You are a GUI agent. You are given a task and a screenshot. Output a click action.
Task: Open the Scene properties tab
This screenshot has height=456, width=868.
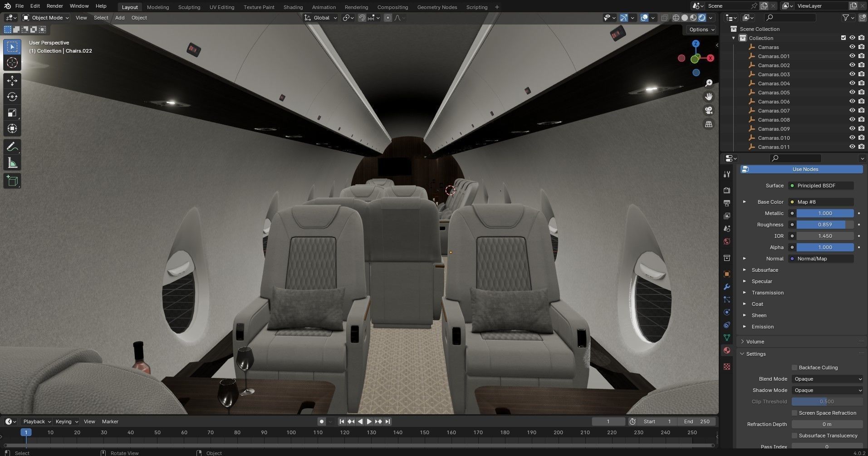coord(727,229)
